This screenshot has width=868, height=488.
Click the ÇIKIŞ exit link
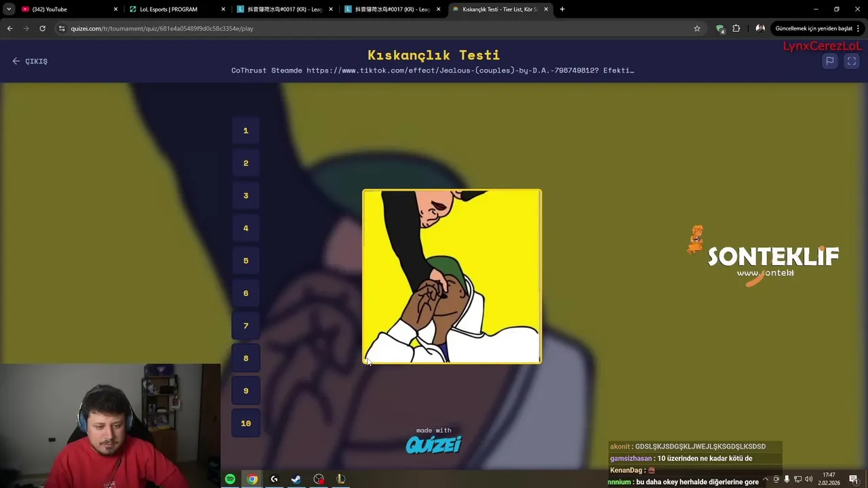click(x=30, y=61)
